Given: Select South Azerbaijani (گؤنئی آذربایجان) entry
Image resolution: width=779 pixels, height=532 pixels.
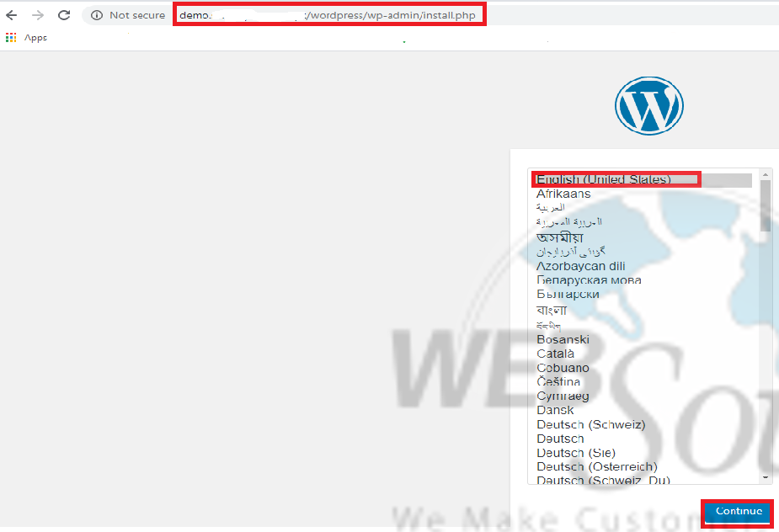Looking at the screenshot, I should tap(571, 252).
